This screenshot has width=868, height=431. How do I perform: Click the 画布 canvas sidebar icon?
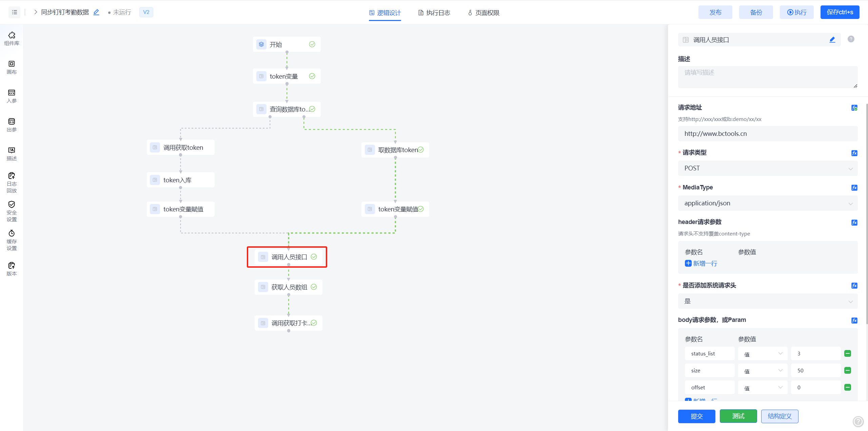[x=12, y=67]
